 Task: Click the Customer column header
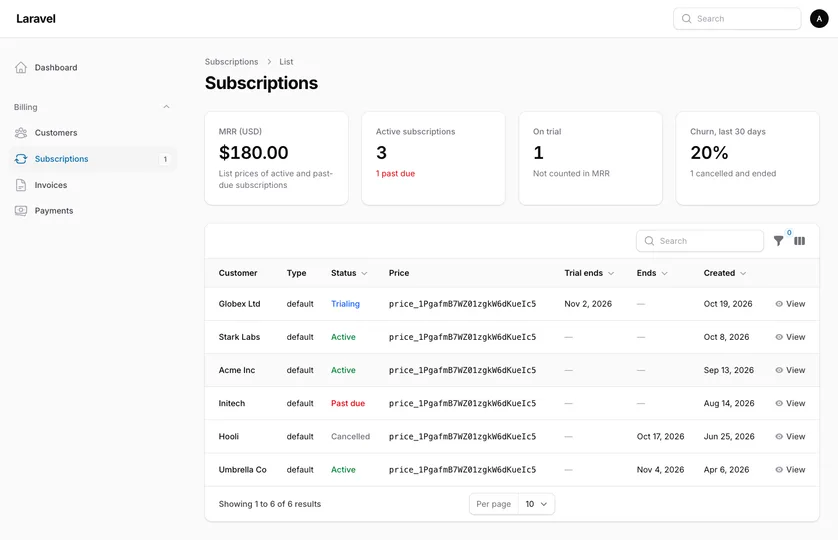point(238,273)
